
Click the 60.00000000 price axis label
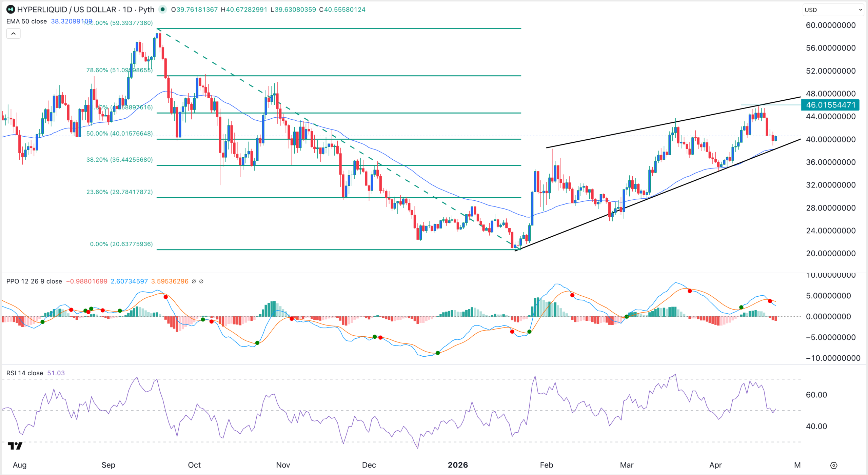[831, 25]
